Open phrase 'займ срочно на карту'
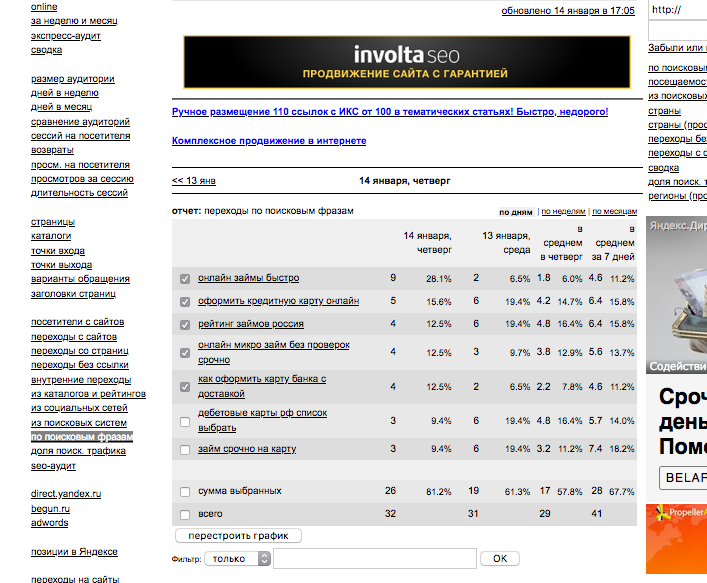The image size is (707, 583). (x=247, y=449)
